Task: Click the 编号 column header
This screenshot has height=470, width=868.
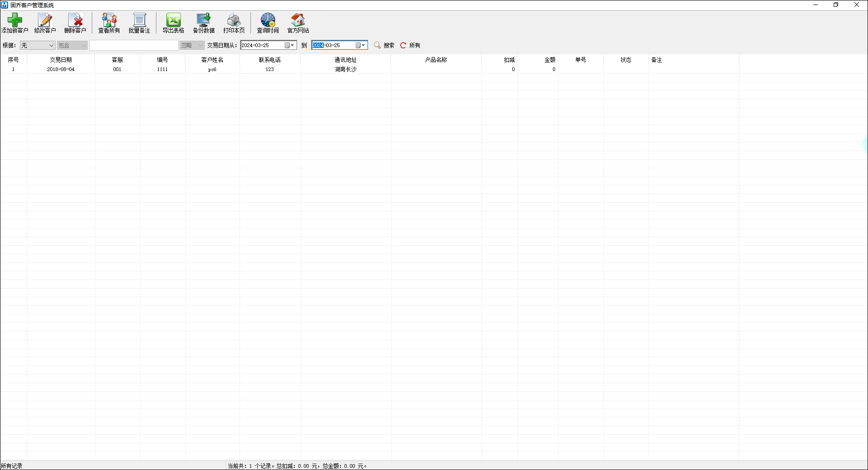Action: point(163,60)
